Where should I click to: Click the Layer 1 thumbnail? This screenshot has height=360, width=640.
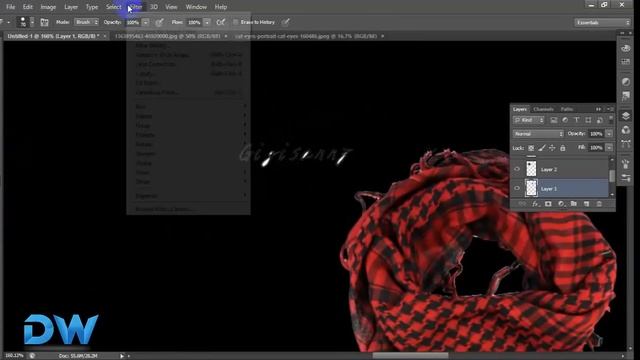coord(531,188)
